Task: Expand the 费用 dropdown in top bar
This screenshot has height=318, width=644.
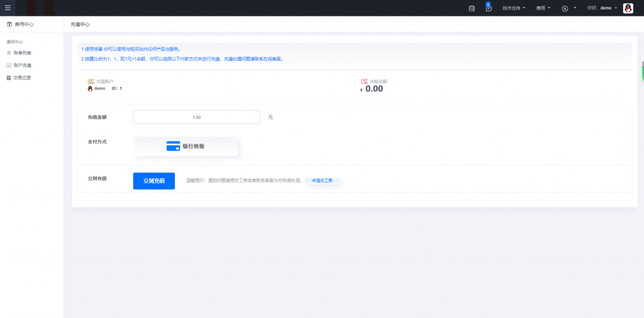Action: point(543,8)
